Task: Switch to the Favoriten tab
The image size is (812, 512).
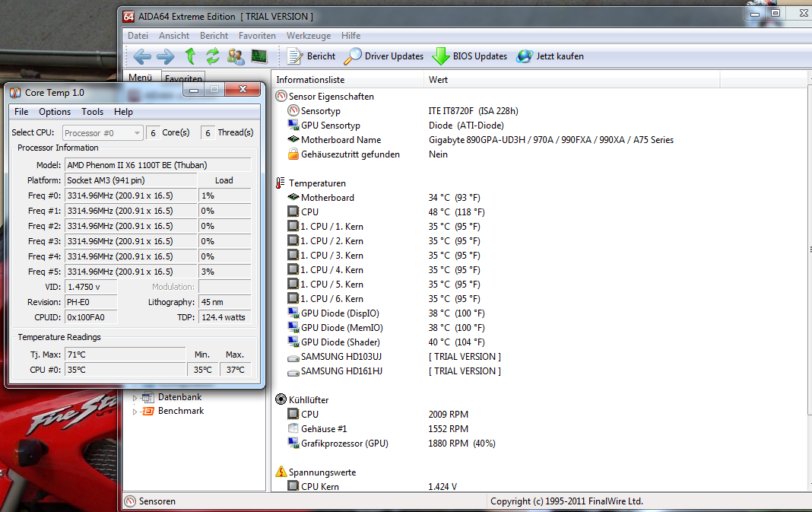Action: [x=183, y=78]
